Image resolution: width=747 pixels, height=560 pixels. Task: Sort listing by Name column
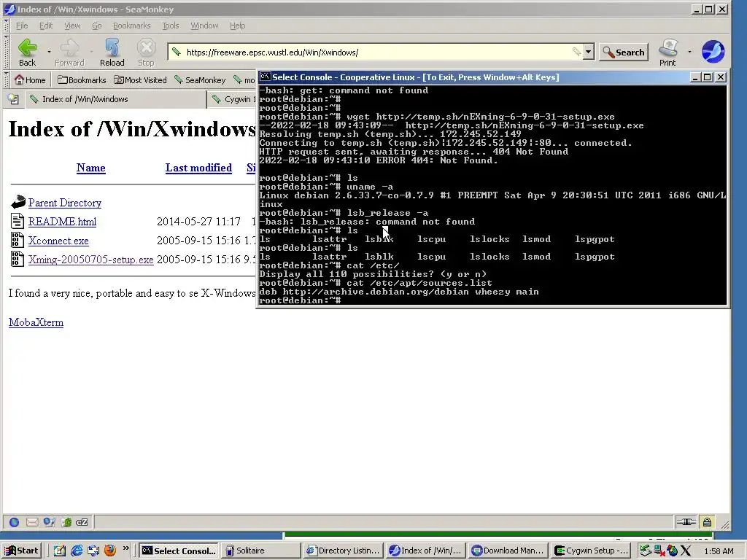tap(91, 168)
